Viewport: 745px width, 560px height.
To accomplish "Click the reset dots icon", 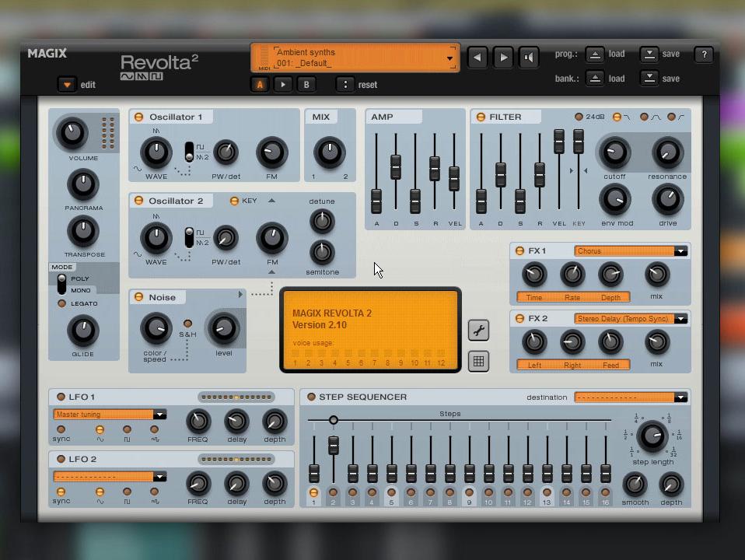I will coord(345,85).
